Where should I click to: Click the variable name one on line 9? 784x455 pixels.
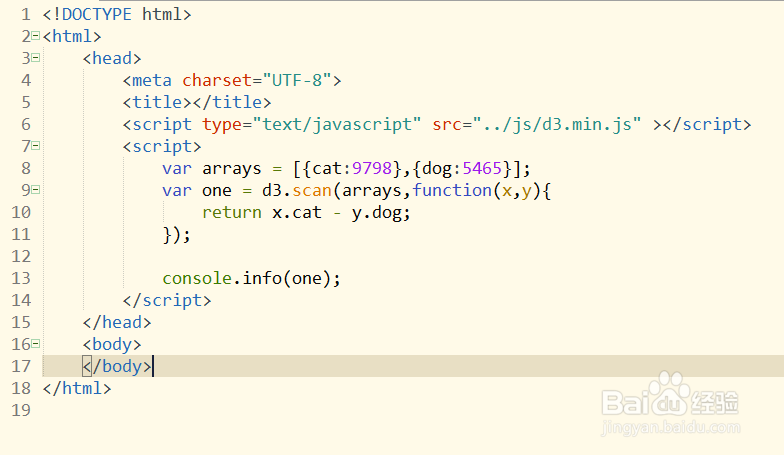217,190
